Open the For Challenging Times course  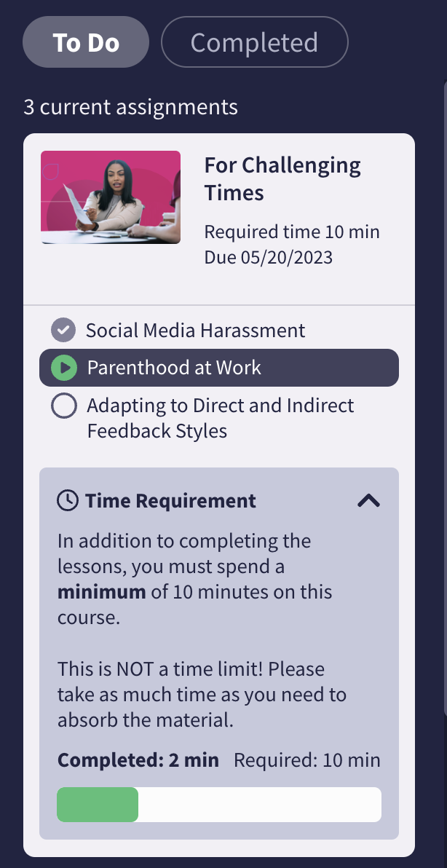click(282, 178)
